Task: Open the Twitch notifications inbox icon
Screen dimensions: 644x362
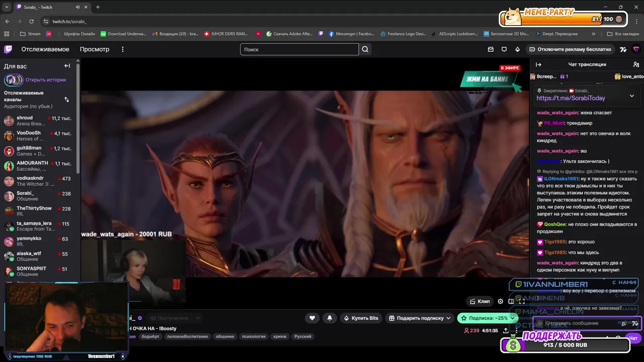Action: (491, 49)
